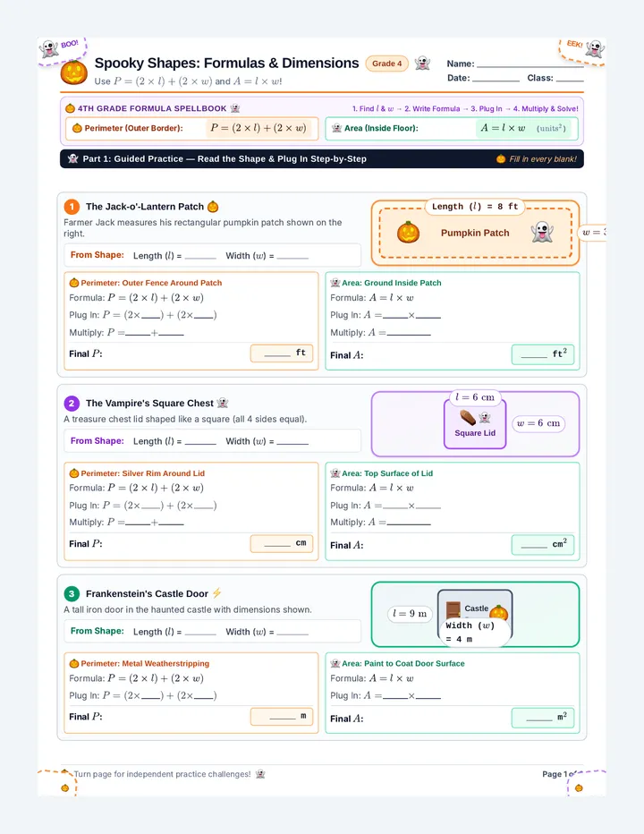This screenshot has height=834, width=644.
Task: Click ghost inside the Pumpkin Patch shape
Action: [542, 232]
